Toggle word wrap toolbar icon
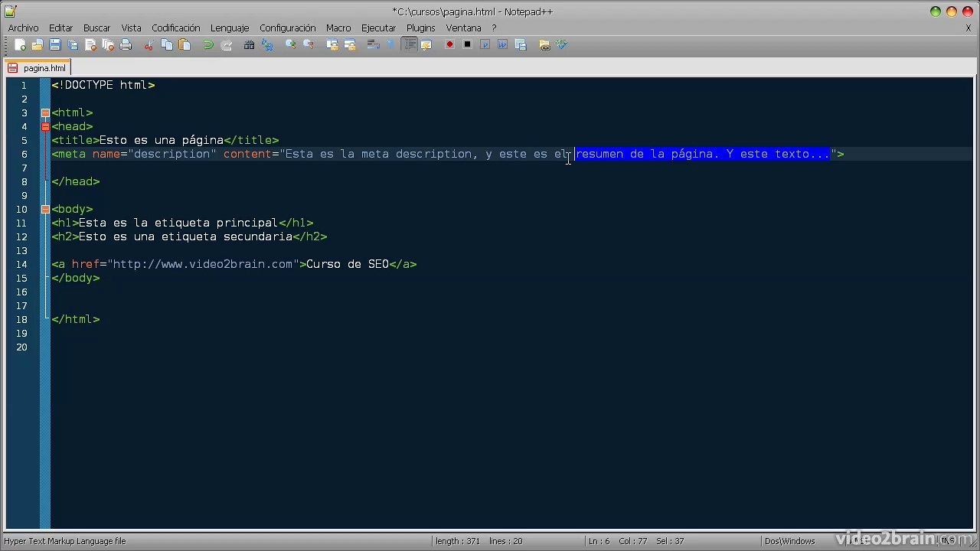The width and height of the screenshot is (980, 551). (374, 45)
